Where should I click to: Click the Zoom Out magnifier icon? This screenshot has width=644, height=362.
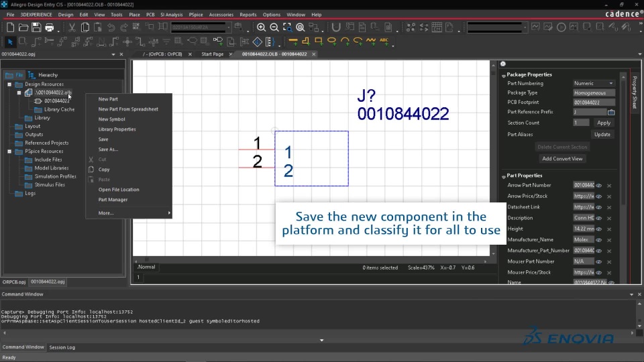click(274, 27)
